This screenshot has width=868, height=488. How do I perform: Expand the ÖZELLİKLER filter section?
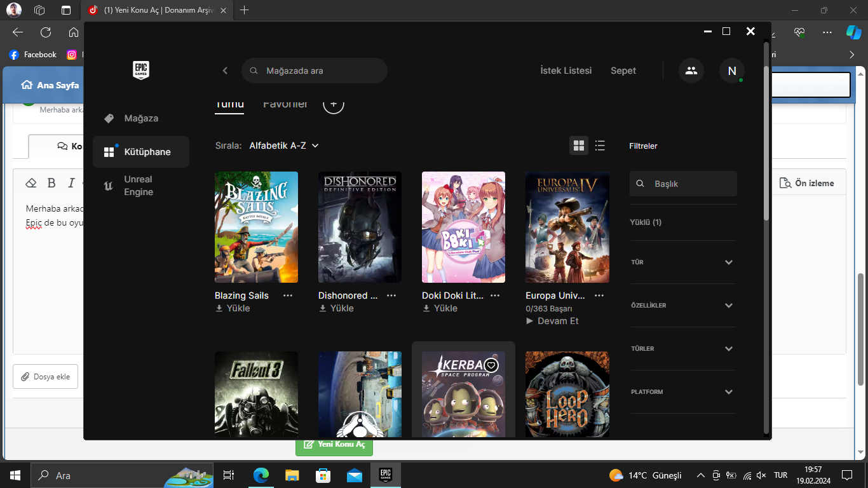[x=683, y=305]
